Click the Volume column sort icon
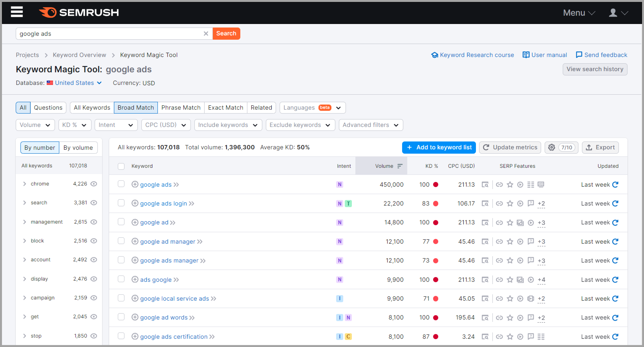 pos(400,166)
